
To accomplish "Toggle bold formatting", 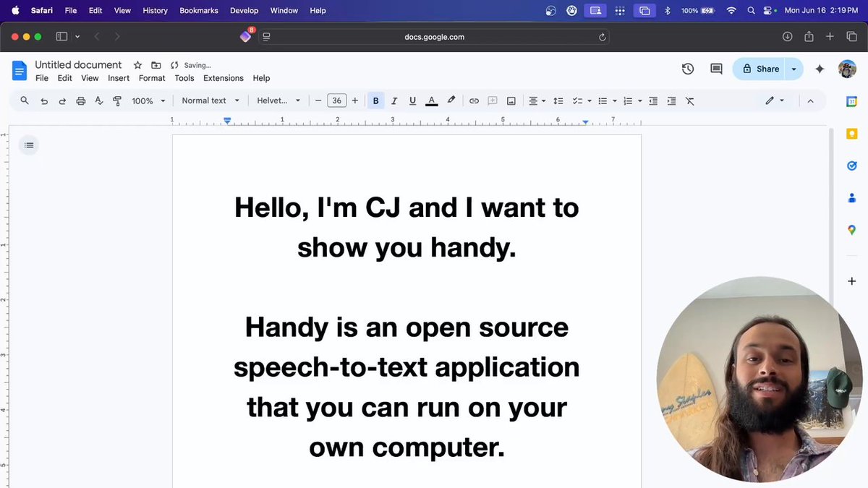I will [x=375, y=101].
